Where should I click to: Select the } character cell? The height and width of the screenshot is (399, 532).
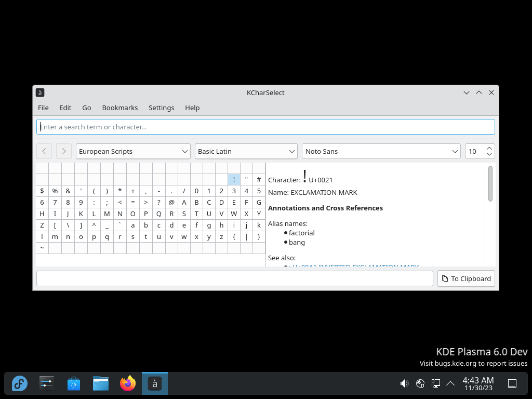click(x=259, y=237)
